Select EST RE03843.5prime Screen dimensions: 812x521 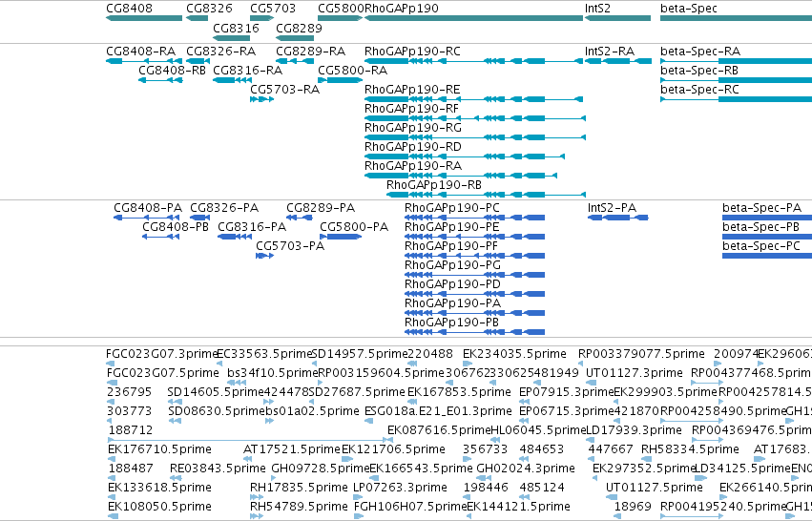pyautogui.click(x=218, y=469)
